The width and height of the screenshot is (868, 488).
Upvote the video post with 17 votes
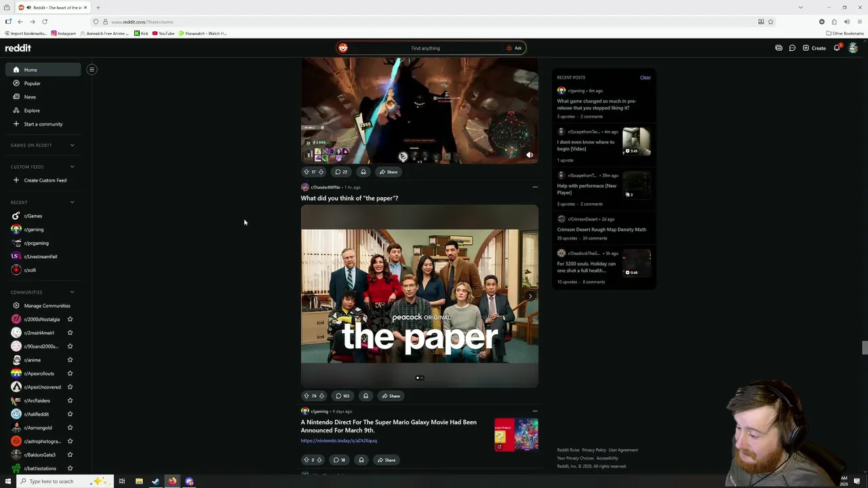pyautogui.click(x=306, y=171)
